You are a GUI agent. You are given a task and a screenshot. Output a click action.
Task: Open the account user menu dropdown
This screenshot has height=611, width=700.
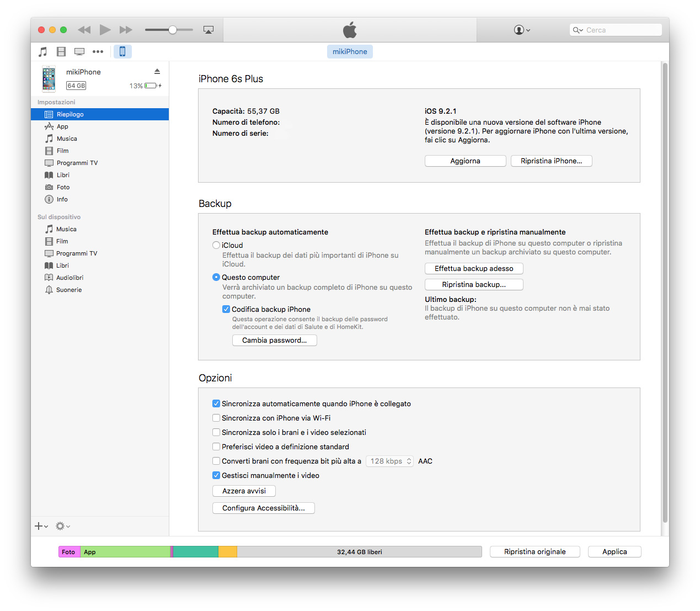(x=522, y=30)
